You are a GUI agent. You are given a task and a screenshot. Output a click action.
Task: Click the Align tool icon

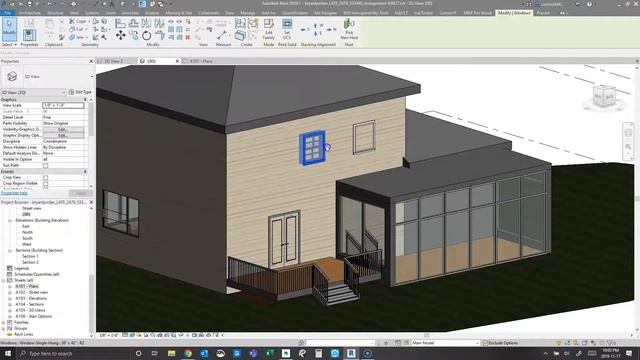(x=120, y=23)
